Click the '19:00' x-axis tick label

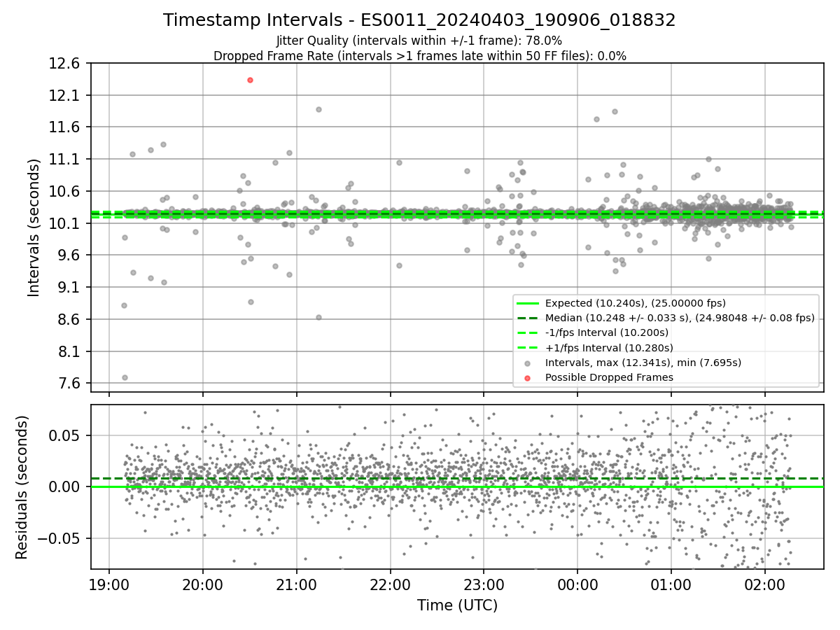[x=109, y=584]
